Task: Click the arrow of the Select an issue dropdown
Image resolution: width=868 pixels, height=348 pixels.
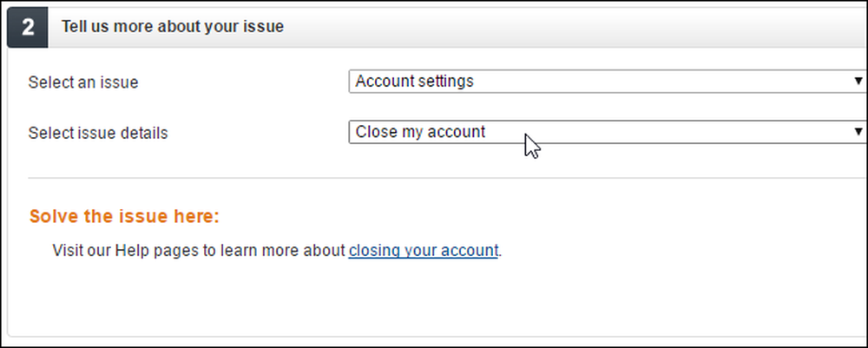Action: point(858,82)
